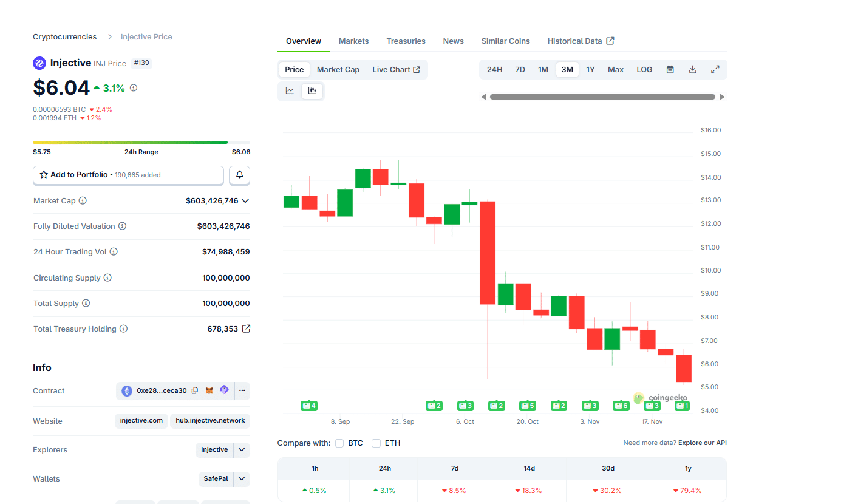
Task: Click the star in Add to Portfolio
Action: click(43, 175)
